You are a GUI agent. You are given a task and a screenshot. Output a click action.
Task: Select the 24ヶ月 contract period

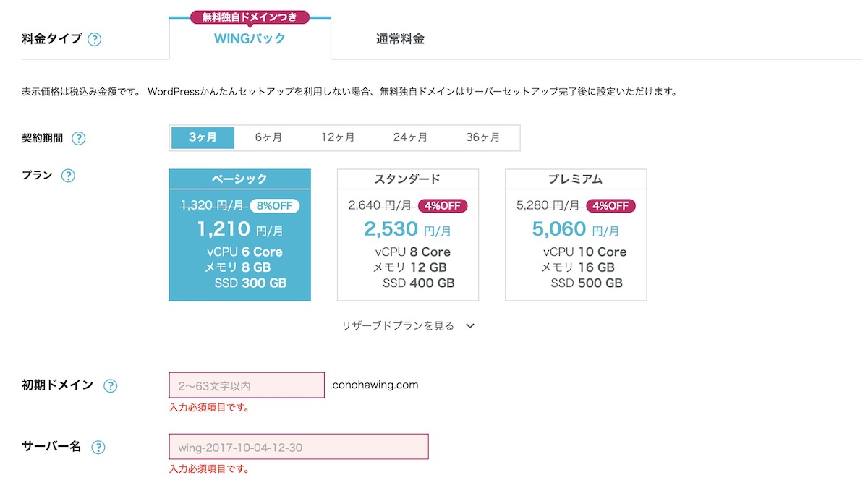click(410, 137)
